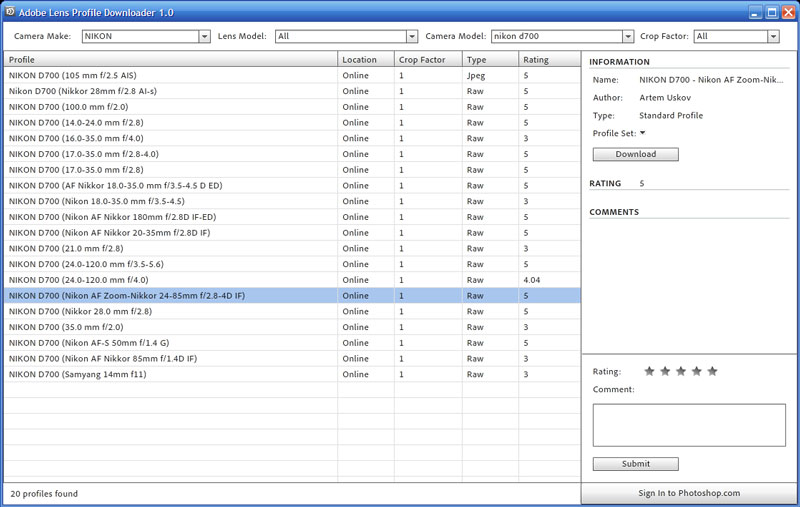Sort by the Type column header
800x507 pixels.
point(490,59)
